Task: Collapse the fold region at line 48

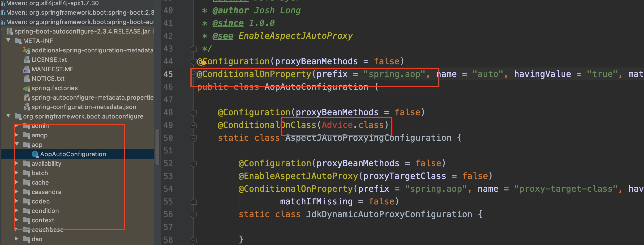Action: pyautogui.click(x=193, y=112)
